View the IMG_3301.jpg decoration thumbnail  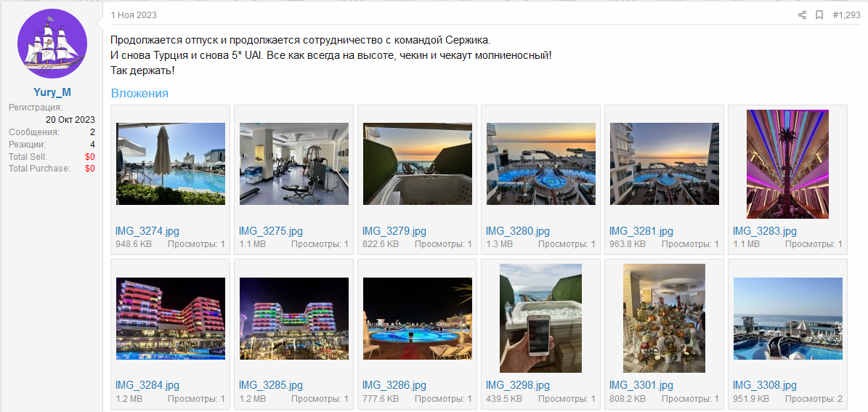(x=665, y=318)
